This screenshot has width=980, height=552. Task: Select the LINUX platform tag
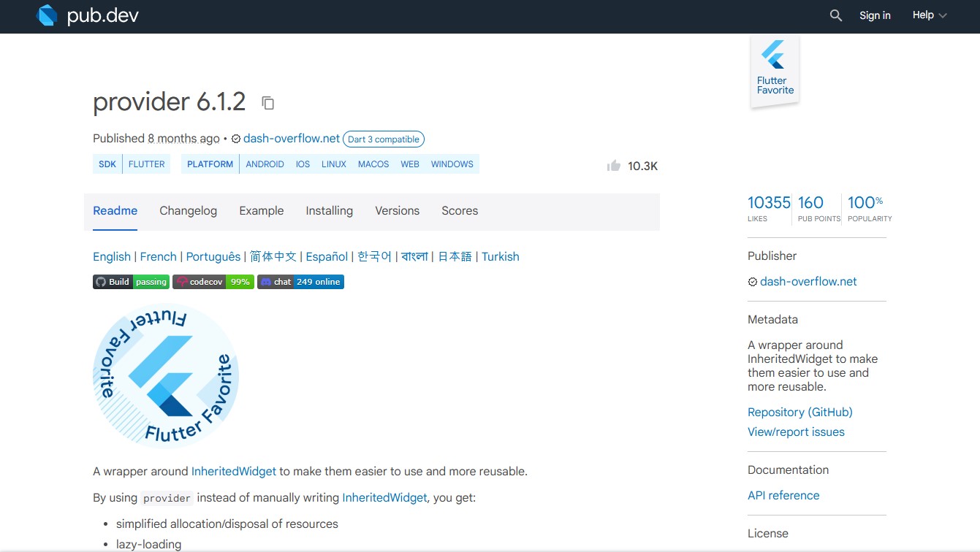pos(334,164)
